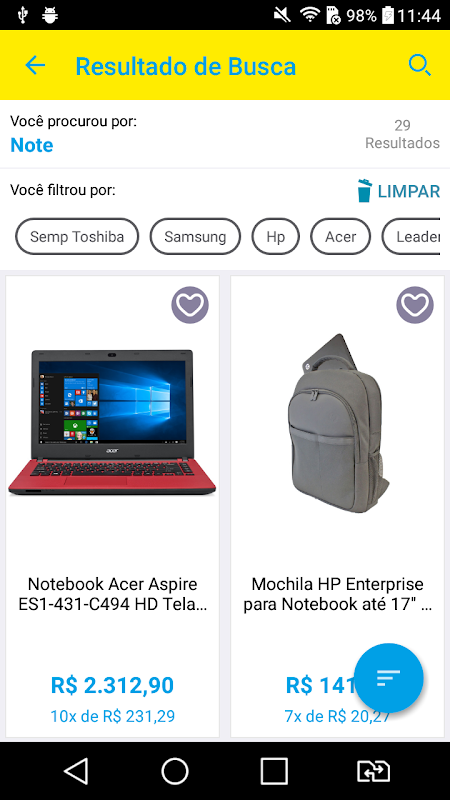Open search with magnifier icon
The width and height of the screenshot is (450, 800).
419,65
